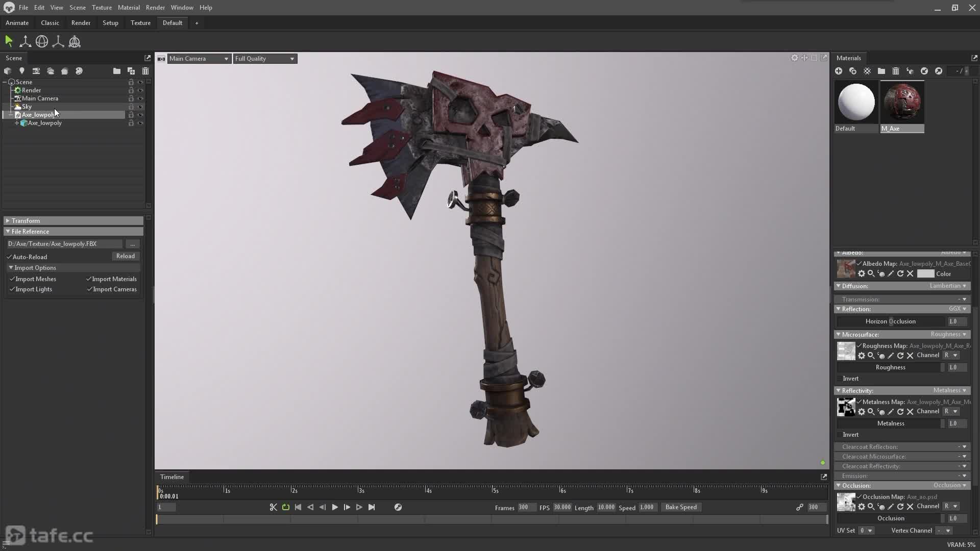The image size is (980, 551).
Task: Switch to the Texture workspace tab
Action: tap(140, 23)
